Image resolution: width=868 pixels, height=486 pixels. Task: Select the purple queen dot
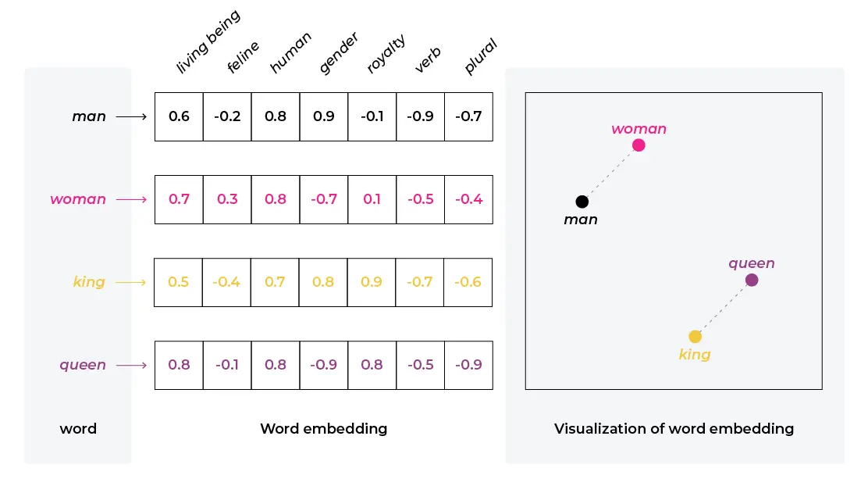tap(751, 280)
